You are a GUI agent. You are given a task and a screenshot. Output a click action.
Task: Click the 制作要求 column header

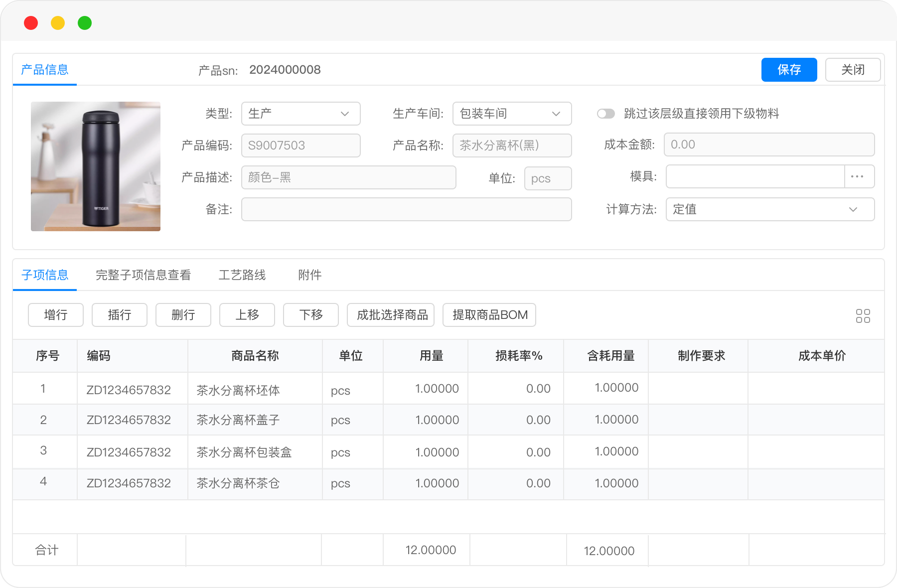[698, 356]
